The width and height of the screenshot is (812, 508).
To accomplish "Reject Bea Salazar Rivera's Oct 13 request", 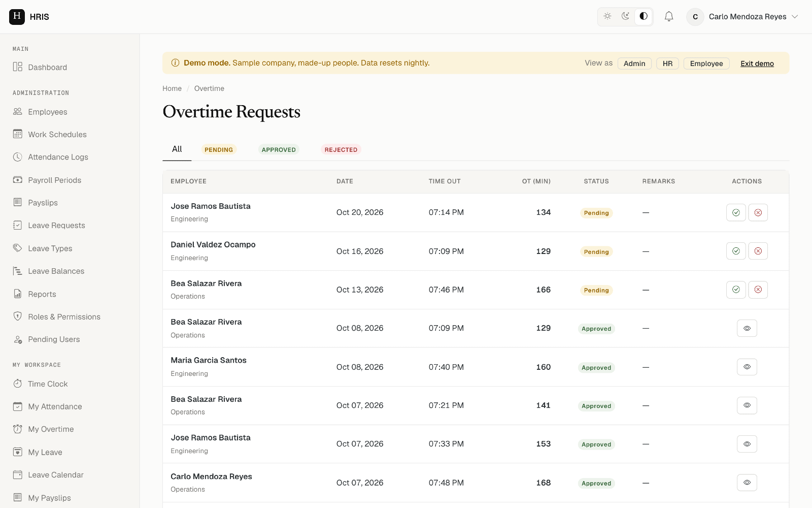I will pos(758,290).
